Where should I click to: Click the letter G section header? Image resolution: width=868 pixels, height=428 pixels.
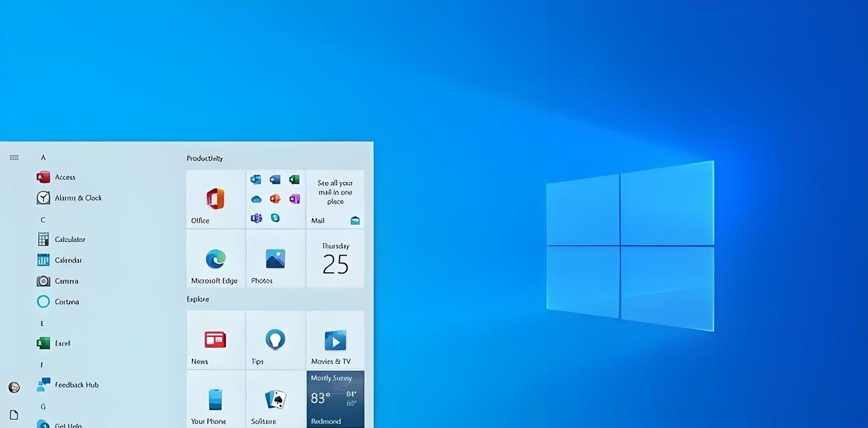[x=43, y=406]
